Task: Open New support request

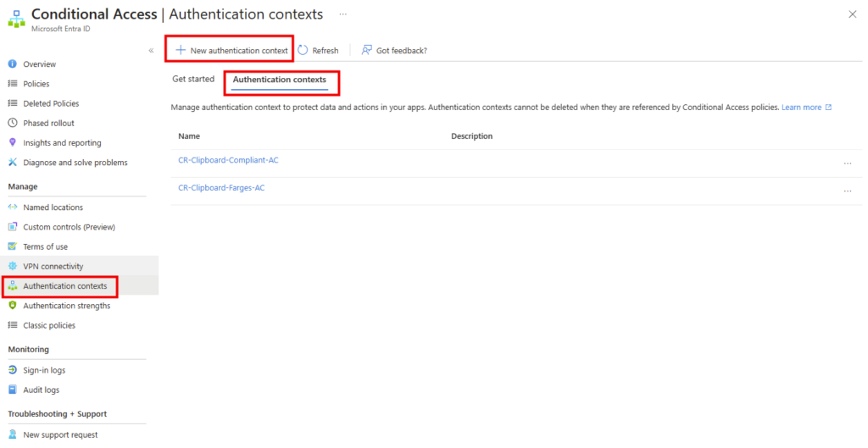Action: pos(60,434)
